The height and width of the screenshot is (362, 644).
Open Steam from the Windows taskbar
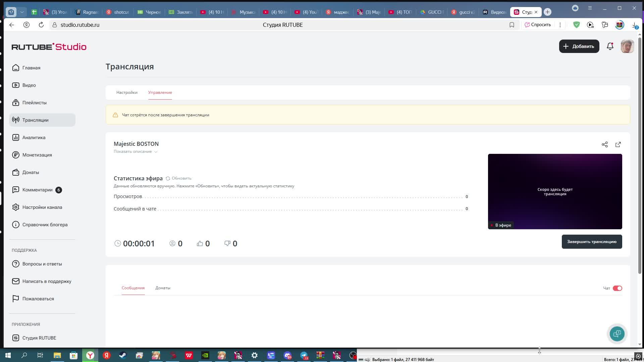[123, 355]
